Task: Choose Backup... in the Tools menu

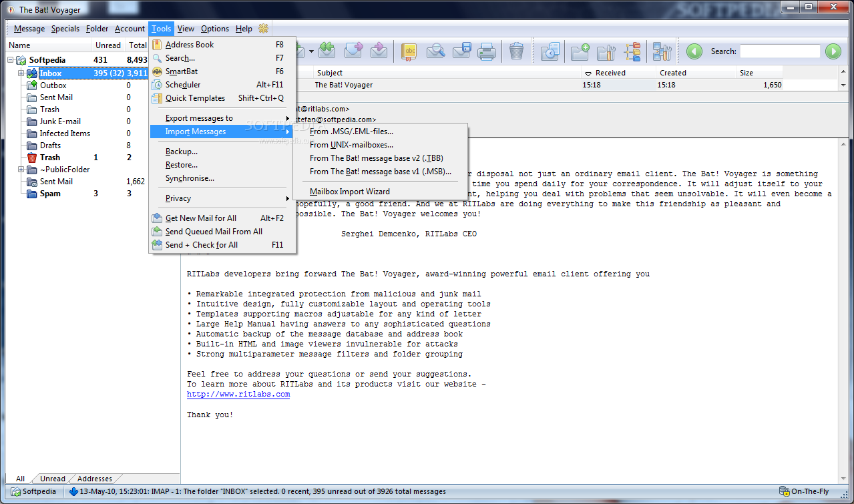Action: (x=222, y=152)
